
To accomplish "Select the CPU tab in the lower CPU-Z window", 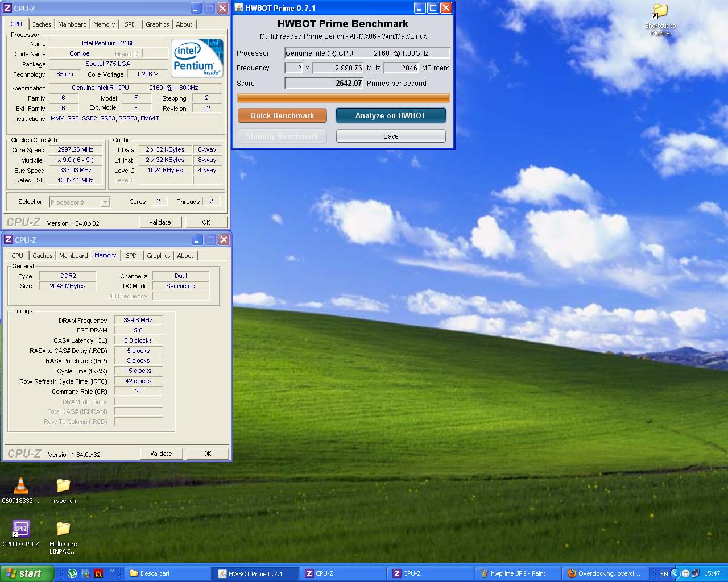I will [x=18, y=256].
